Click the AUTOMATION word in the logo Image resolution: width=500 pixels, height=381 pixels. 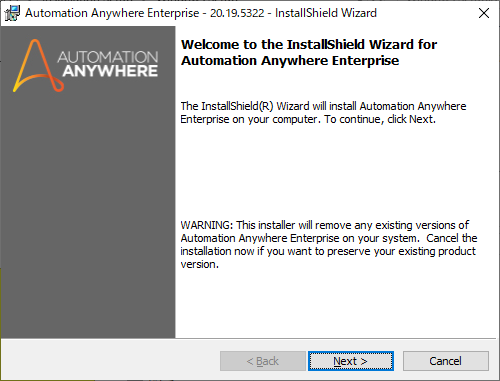click(x=107, y=57)
